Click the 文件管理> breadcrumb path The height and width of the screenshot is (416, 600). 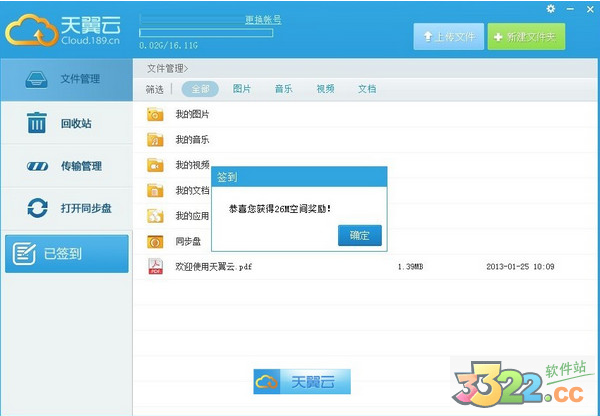pyautogui.click(x=168, y=69)
